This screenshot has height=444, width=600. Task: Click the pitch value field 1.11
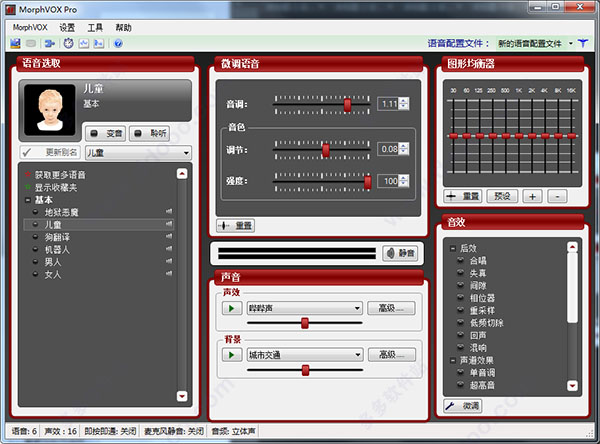coord(388,104)
